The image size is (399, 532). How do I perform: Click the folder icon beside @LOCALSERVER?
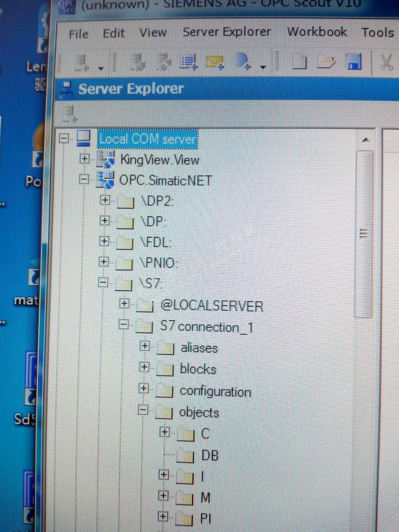pyautogui.click(x=145, y=306)
